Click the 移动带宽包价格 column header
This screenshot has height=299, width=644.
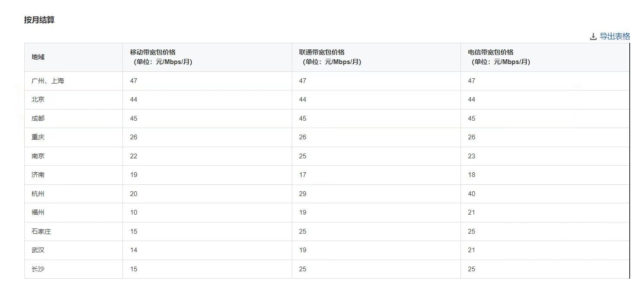(153, 52)
